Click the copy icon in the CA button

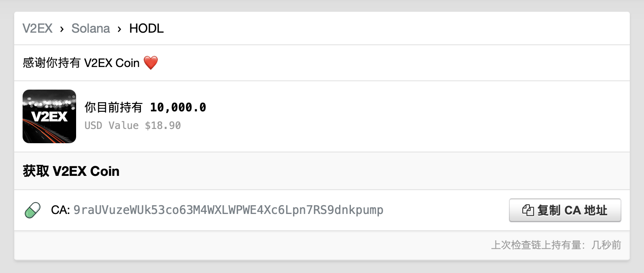click(528, 210)
